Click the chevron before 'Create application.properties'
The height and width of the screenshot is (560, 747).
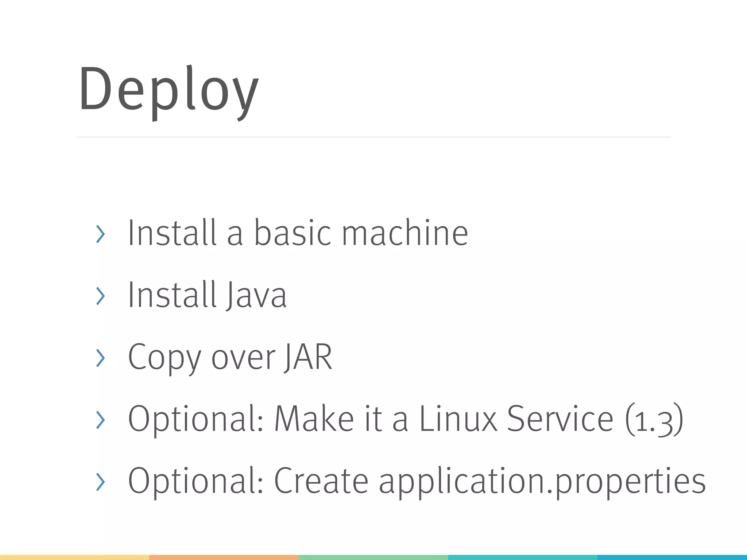pyautogui.click(x=100, y=482)
